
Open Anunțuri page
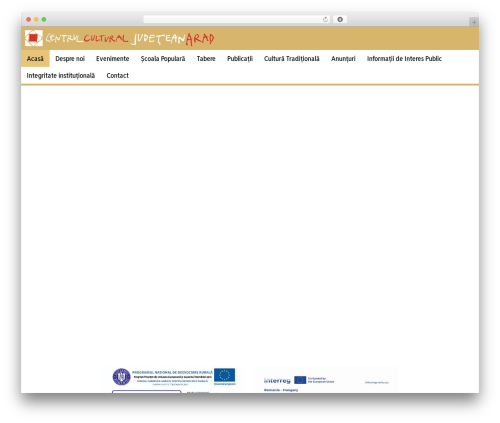(x=343, y=59)
